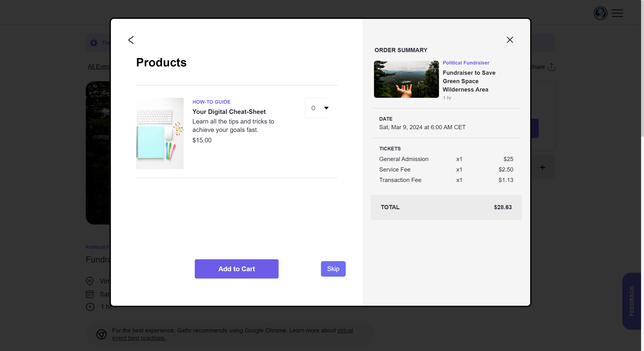Open the virtual event best practices link

point(139,338)
